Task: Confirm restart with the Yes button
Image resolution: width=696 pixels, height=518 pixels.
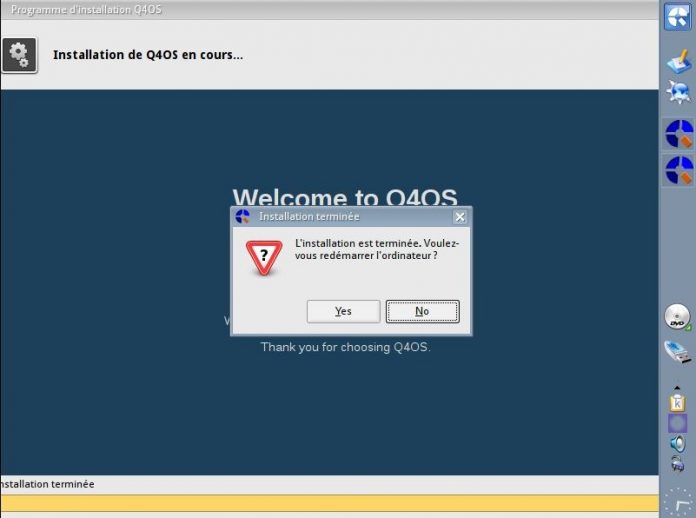Action: (343, 311)
